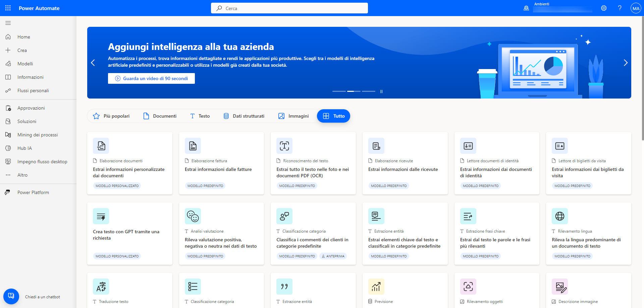The width and height of the screenshot is (644, 308).
Task: Open the Impegno flusso desktop icon
Action: coord(8,162)
